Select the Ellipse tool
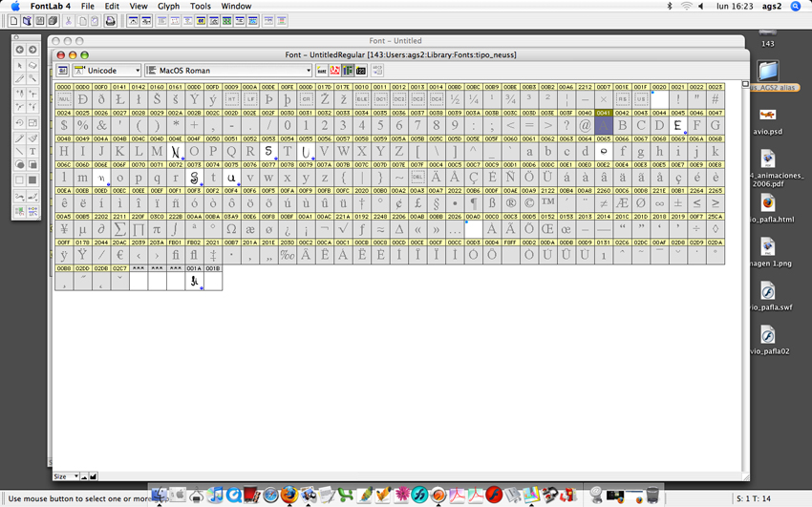The height and width of the screenshot is (507, 812). 20,164
